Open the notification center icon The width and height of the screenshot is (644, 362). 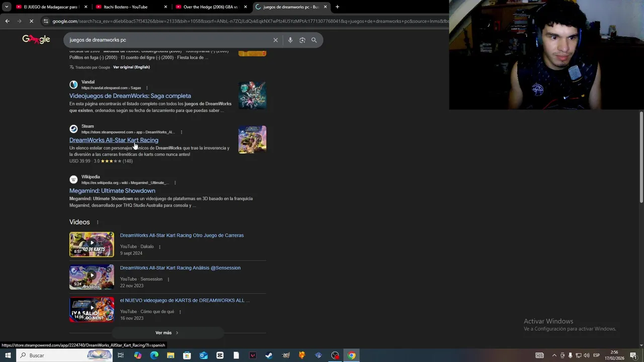pyautogui.click(x=633, y=355)
